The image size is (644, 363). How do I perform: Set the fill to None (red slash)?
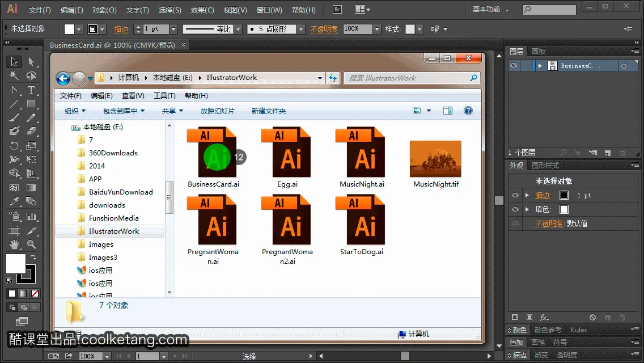click(x=35, y=294)
